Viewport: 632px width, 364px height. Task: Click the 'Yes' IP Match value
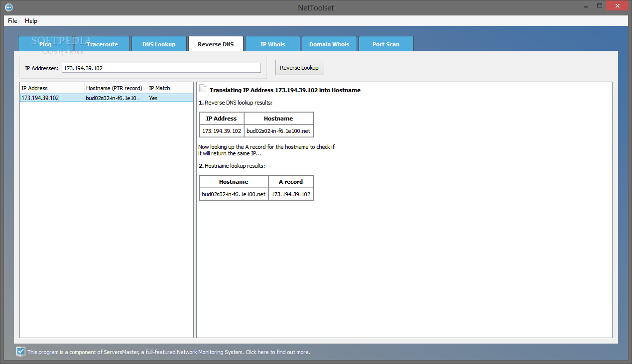tap(153, 98)
